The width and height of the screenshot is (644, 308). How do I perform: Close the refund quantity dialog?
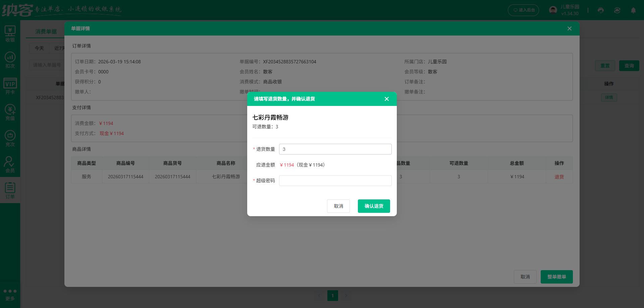(x=386, y=99)
